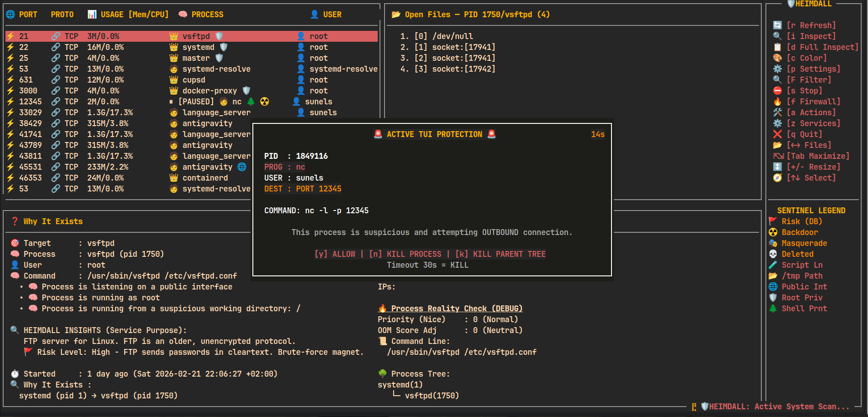868x417 pixels.
Task: Open the [p] Settings menu entry
Action: 813,69
